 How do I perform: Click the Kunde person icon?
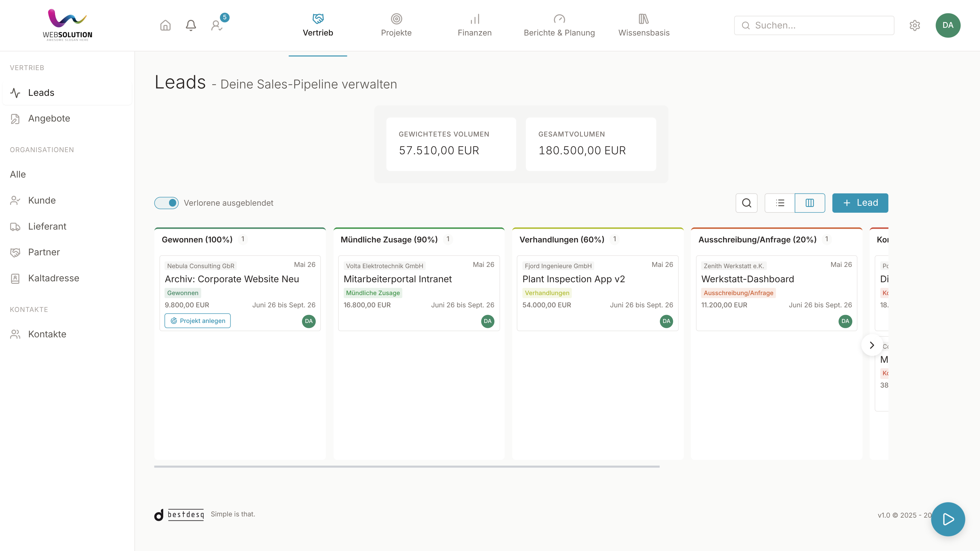[x=15, y=201]
